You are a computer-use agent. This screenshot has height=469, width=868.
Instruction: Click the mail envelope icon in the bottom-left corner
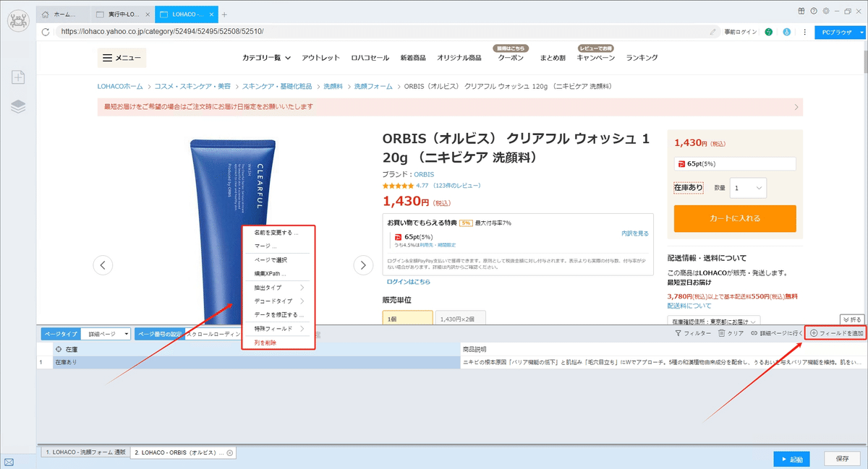point(9,462)
